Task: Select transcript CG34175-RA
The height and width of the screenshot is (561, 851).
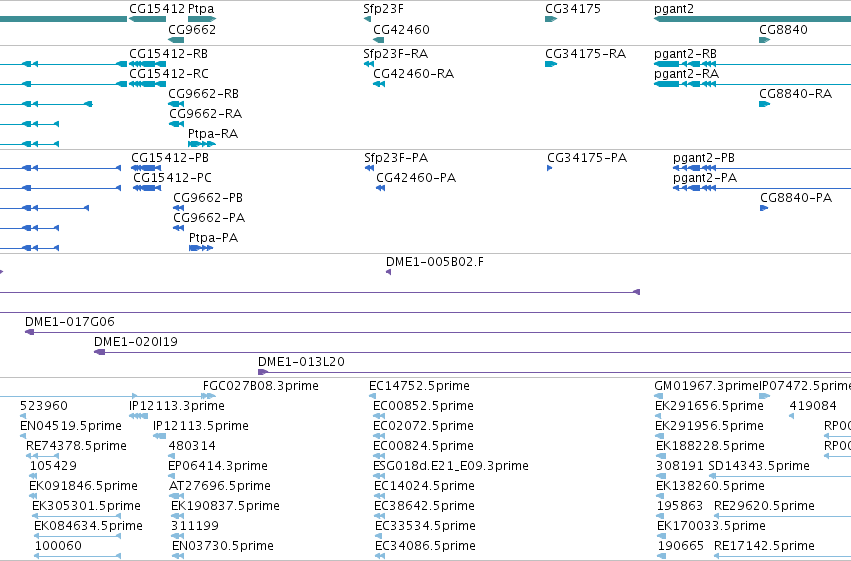Action: point(586,54)
